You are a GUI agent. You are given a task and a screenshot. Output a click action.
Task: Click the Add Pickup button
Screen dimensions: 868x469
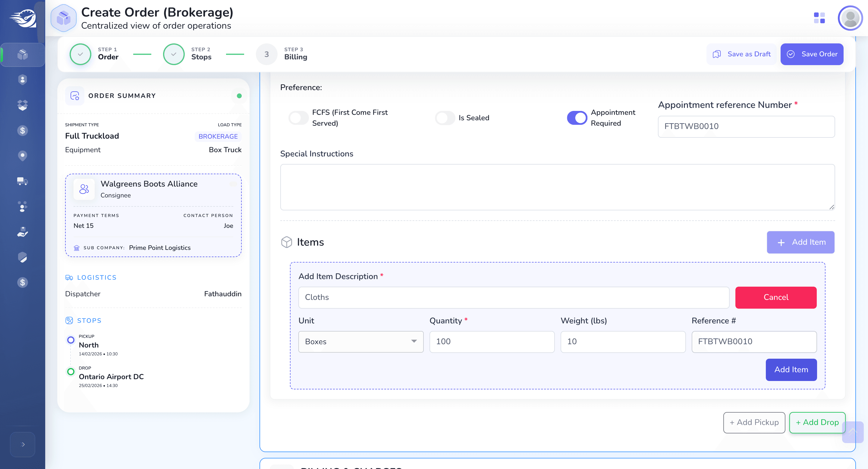[754, 423]
